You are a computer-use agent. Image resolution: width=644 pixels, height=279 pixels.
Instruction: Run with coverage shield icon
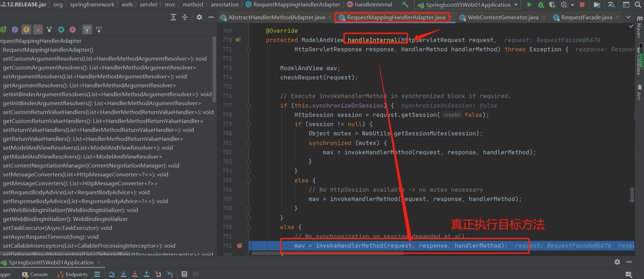pyautogui.click(x=552, y=5)
